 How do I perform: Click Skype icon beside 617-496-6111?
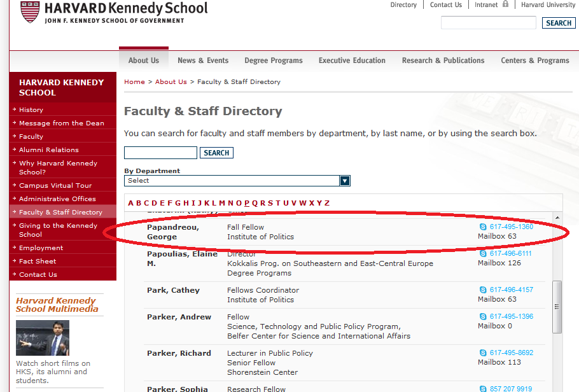tap(483, 253)
